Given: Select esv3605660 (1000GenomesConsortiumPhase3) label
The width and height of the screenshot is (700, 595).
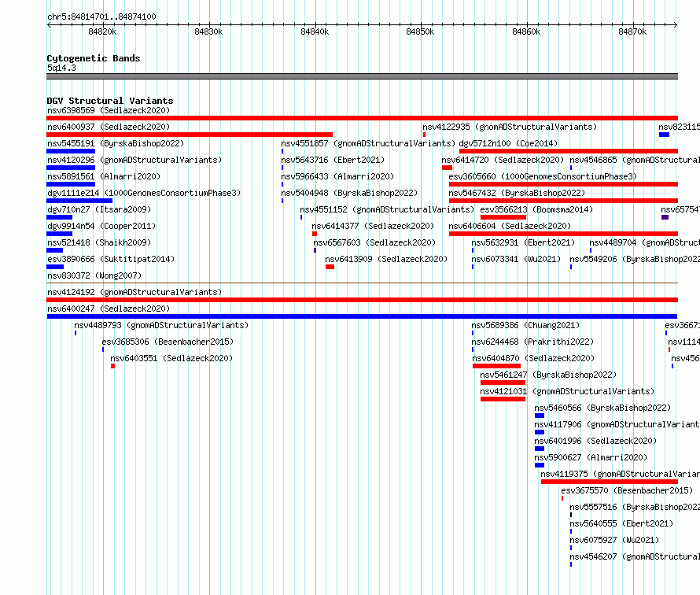Looking at the screenshot, I should click(x=543, y=176).
